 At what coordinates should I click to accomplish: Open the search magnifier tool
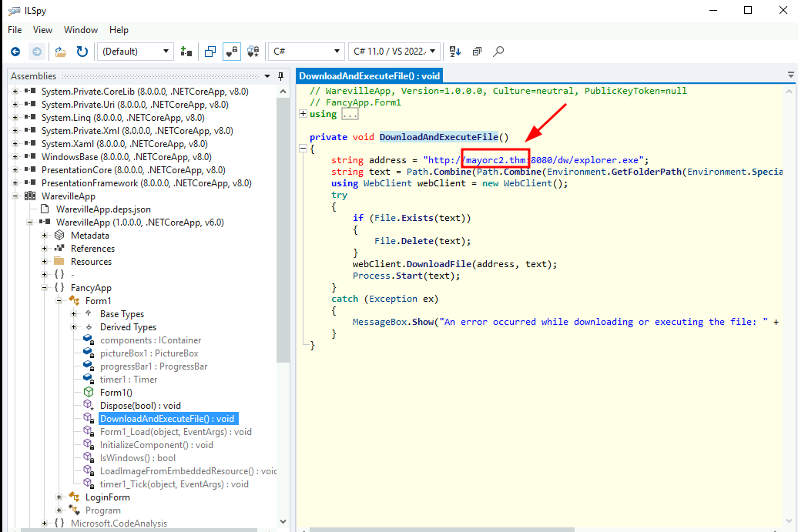(499, 52)
